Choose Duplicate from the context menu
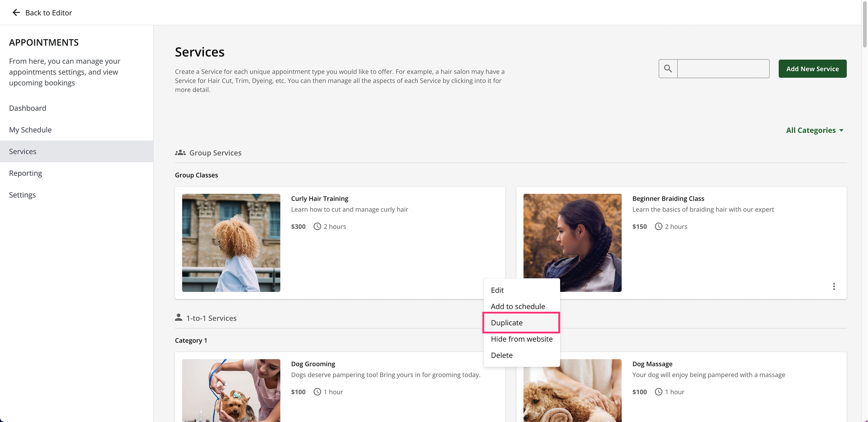Screen dimensions: 868x422 521,323
